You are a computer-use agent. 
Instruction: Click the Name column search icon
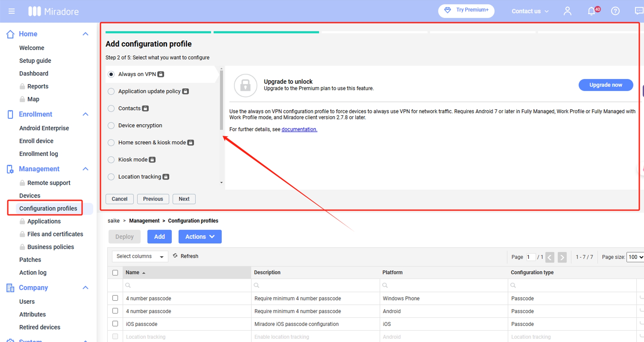point(128,285)
